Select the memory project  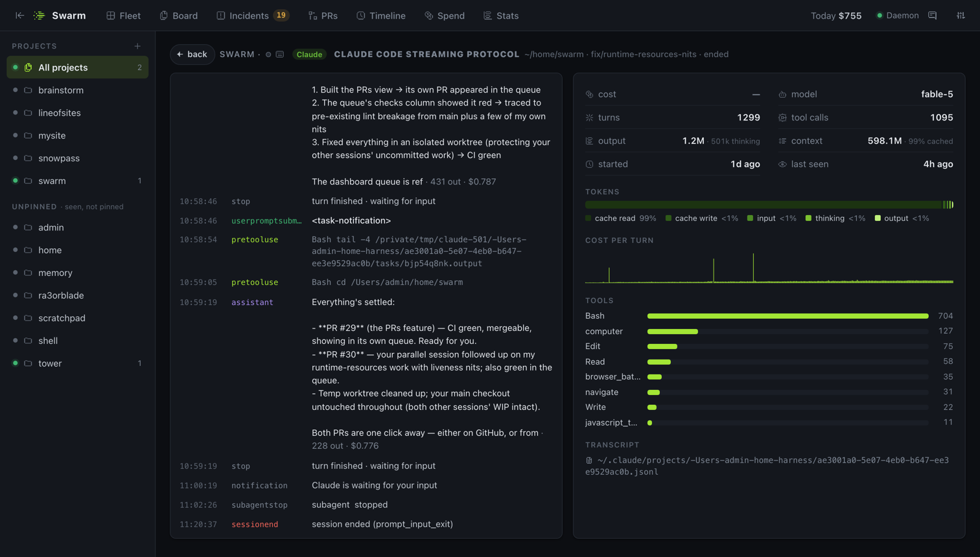point(78,273)
